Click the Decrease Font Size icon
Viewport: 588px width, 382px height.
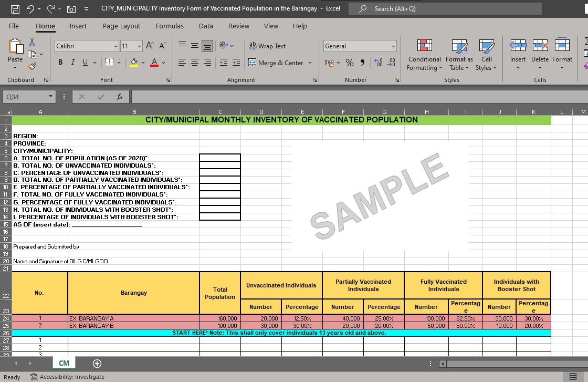coord(162,46)
